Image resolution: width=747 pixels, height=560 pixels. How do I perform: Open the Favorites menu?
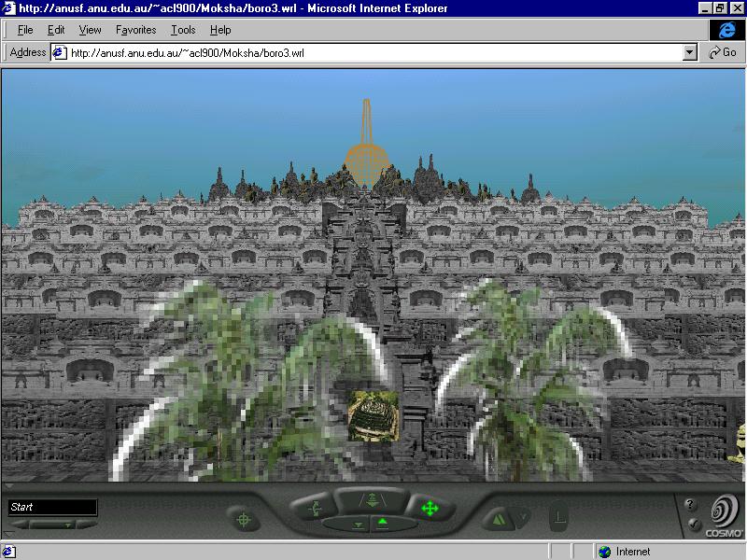point(135,30)
